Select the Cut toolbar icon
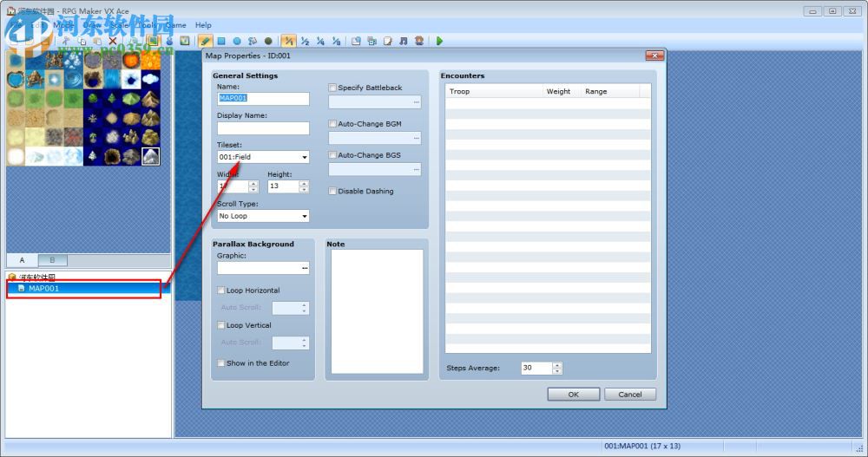This screenshot has width=868, height=457. [x=65, y=41]
